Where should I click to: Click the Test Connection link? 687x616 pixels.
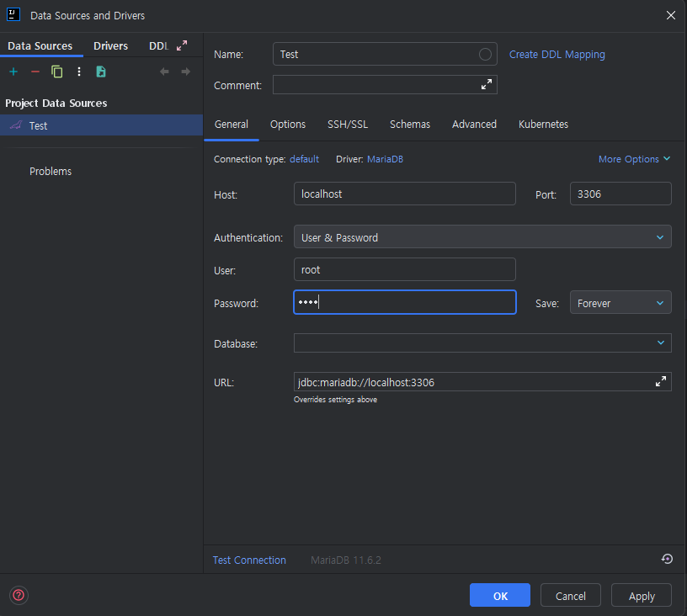click(x=249, y=560)
